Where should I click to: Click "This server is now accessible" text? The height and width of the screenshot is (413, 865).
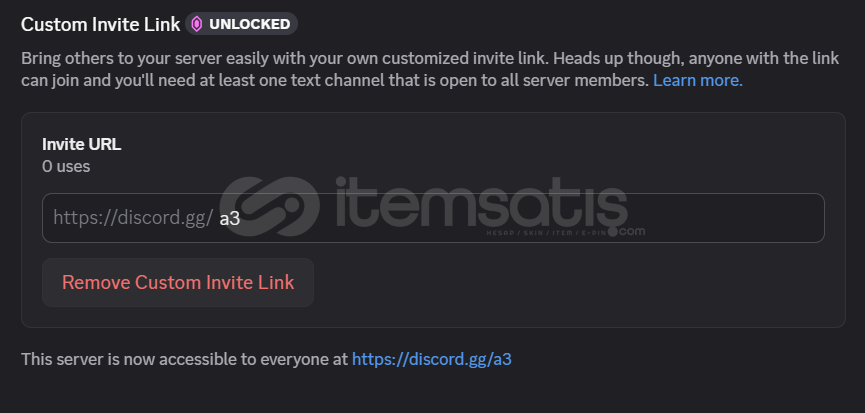coord(184,358)
